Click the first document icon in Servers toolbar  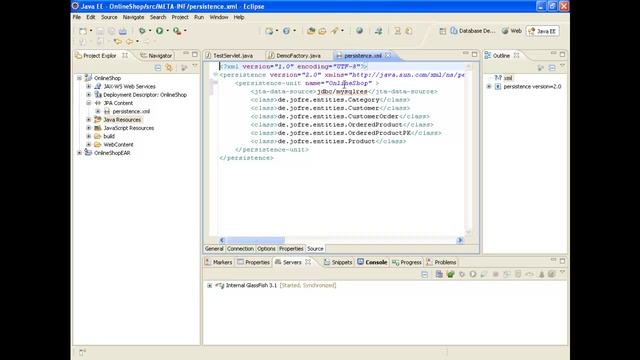(x=439, y=274)
